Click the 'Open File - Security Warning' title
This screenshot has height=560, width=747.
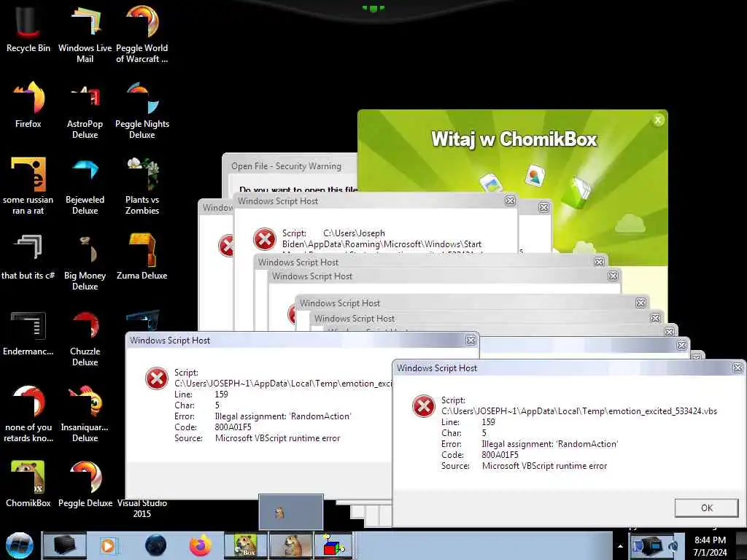(286, 166)
